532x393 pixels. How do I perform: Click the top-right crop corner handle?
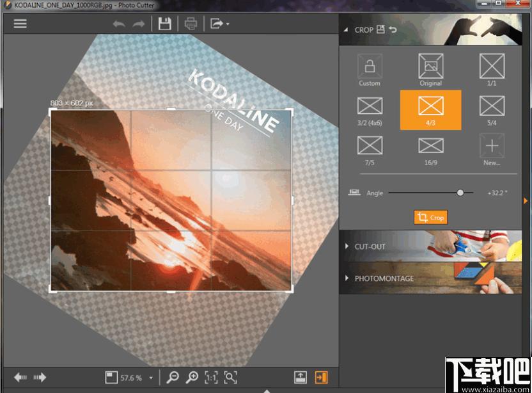click(x=291, y=110)
